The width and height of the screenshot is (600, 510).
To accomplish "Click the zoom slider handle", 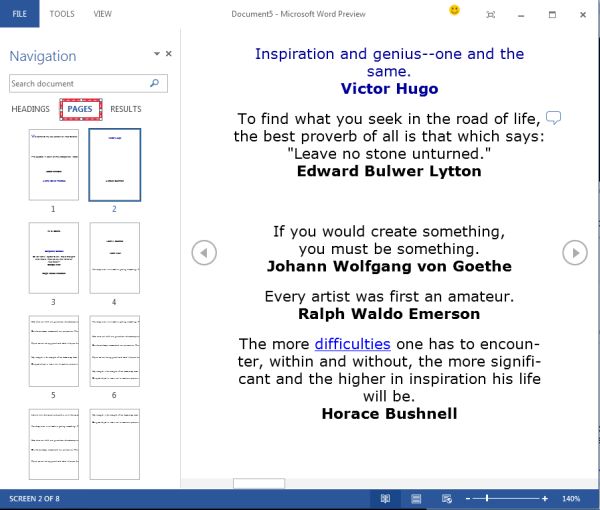I will tap(487, 499).
